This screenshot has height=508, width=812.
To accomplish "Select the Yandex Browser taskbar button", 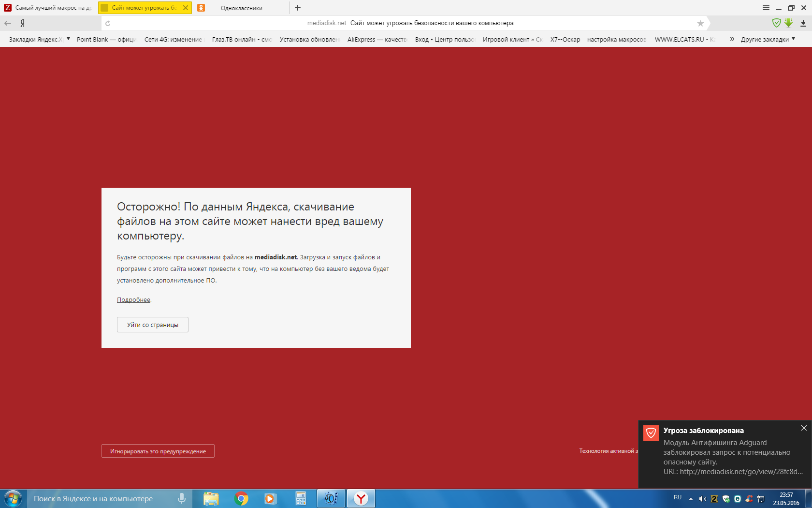I will pyautogui.click(x=361, y=498).
